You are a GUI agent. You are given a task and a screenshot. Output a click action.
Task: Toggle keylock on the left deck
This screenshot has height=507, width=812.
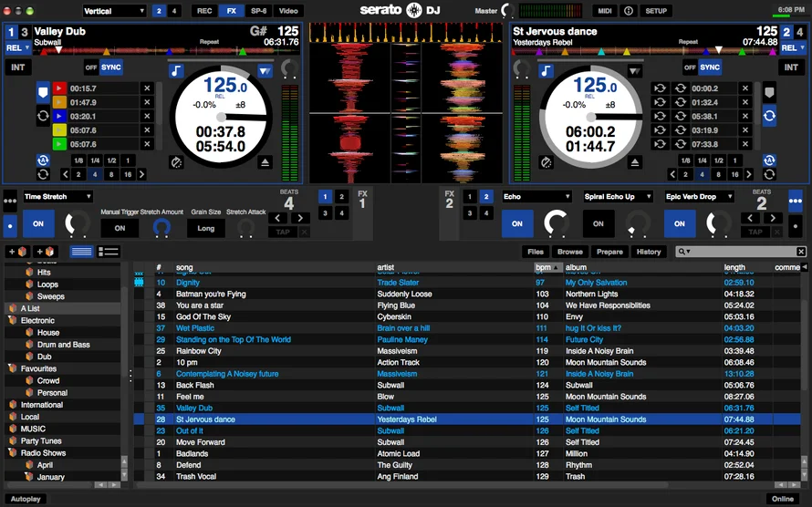click(176, 71)
